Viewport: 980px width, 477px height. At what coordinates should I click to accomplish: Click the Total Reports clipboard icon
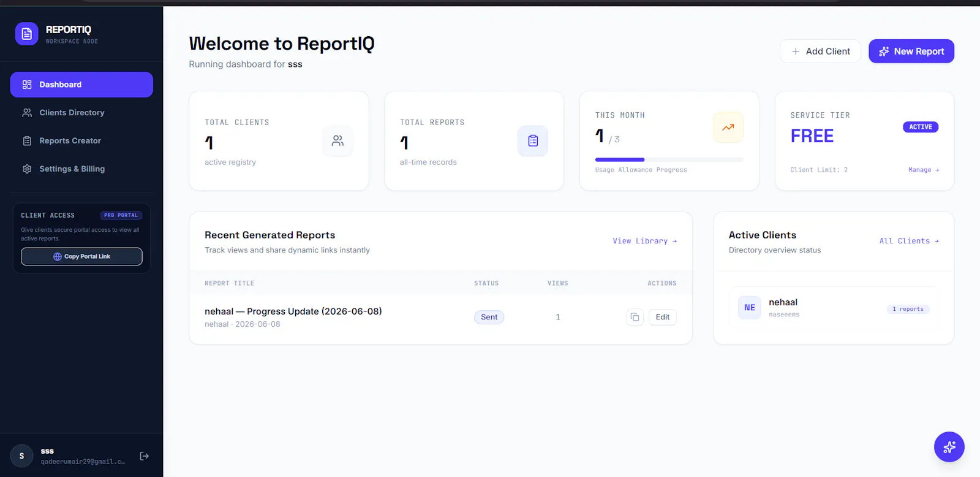(x=533, y=141)
